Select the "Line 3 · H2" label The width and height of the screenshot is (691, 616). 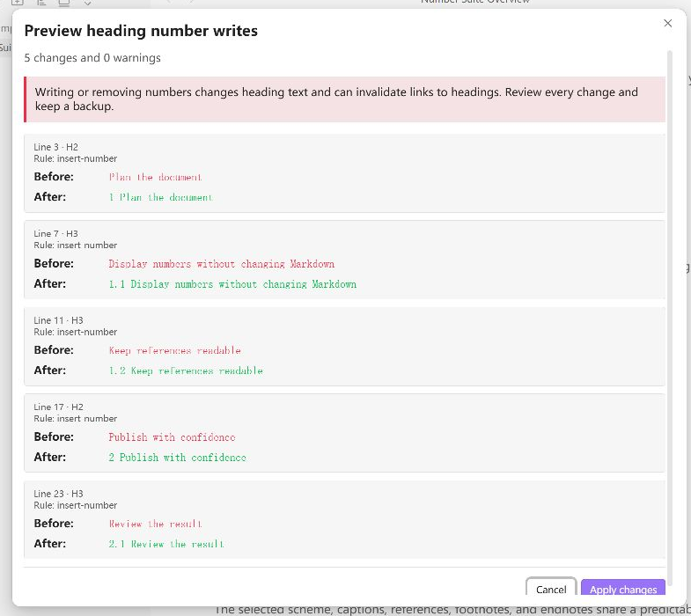coord(56,147)
